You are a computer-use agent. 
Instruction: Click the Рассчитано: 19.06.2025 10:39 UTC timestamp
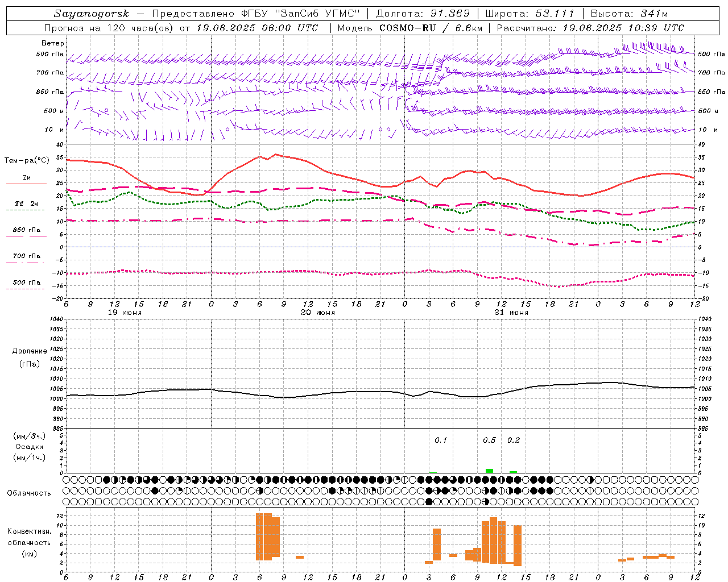tap(590, 28)
